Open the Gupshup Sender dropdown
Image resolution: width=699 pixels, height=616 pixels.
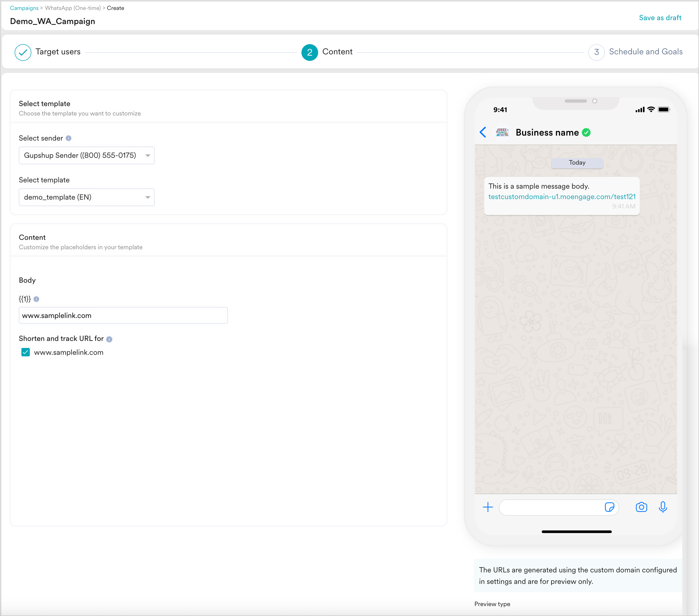[x=86, y=155]
